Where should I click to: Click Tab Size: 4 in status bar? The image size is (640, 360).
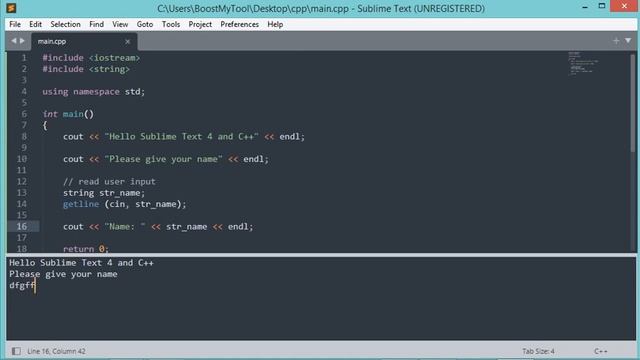tap(538, 351)
